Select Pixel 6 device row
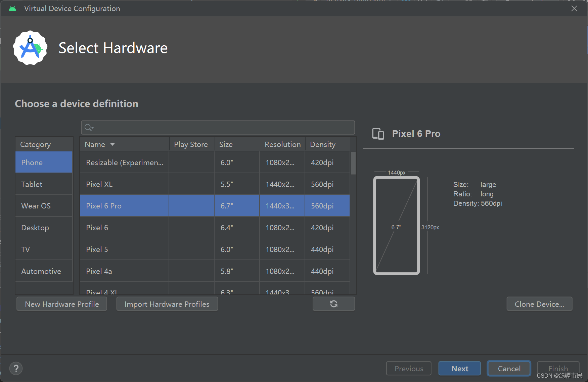The image size is (588, 382). [215, 228]
